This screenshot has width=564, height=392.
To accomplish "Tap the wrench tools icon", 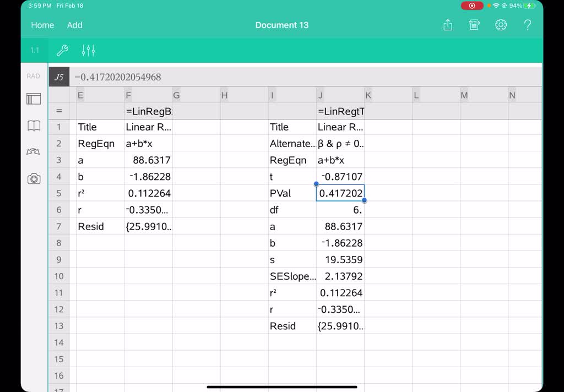I will (63, 51).
